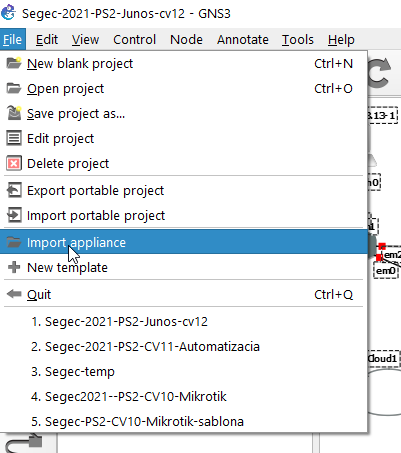This screenshot has width=401, height=453.
Task: Open the View menu
Action: click(x=85, y=40)
